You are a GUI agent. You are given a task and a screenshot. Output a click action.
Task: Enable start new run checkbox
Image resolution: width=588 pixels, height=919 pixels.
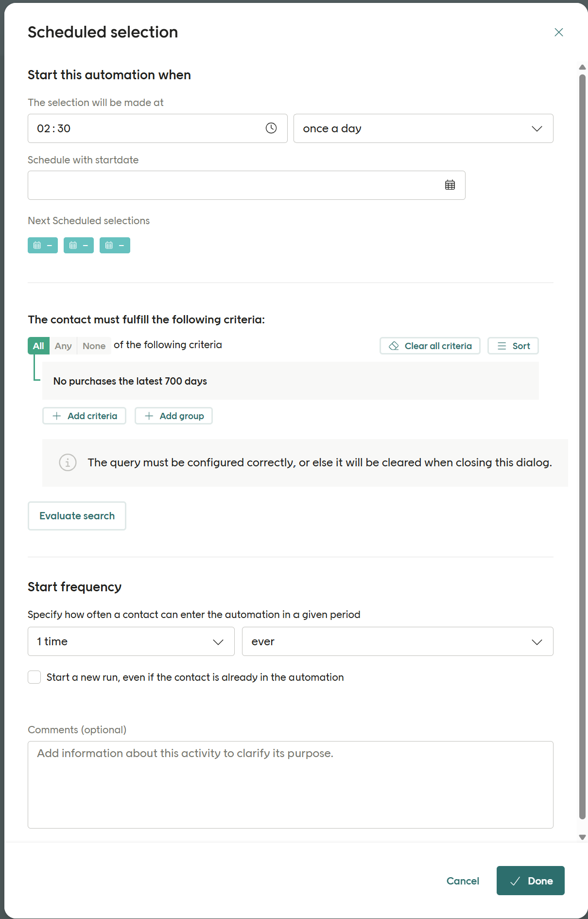pyautogui.click(x=35, y=677)
